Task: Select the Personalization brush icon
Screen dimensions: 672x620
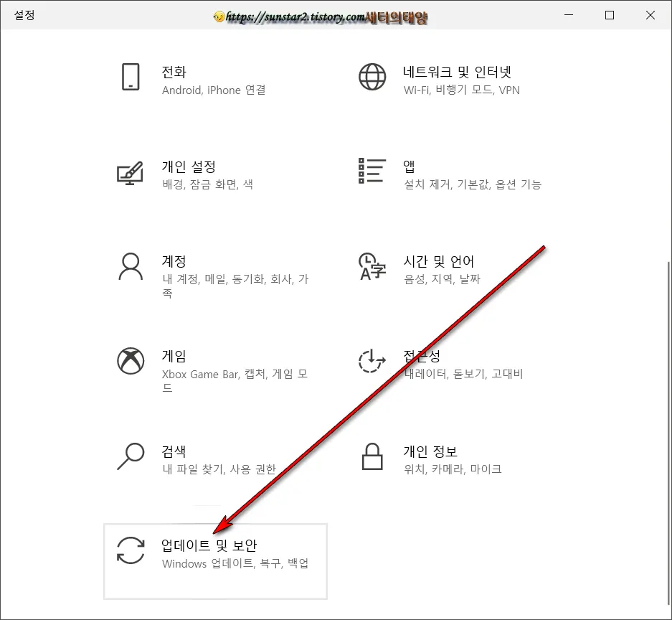Action: pyautogui.click(x=131, y=172)
